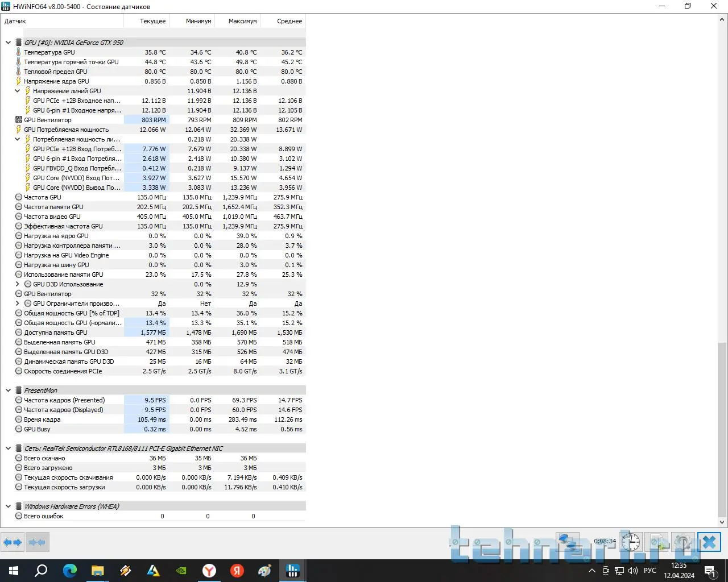Viewport: 728px width, 582px height.
Task: Select the Текущая скорость загрузки row
Action: (160, 487)
